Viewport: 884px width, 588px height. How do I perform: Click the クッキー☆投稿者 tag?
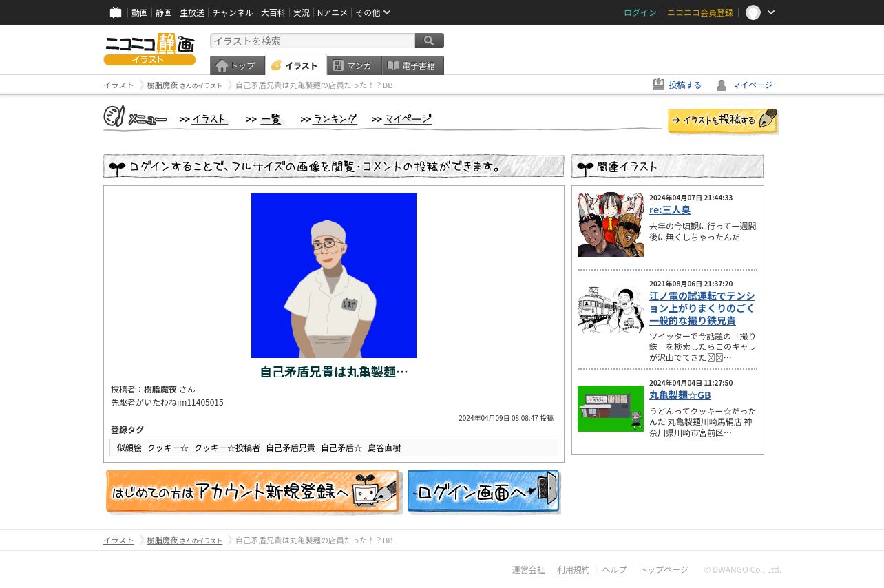(227, 448)
